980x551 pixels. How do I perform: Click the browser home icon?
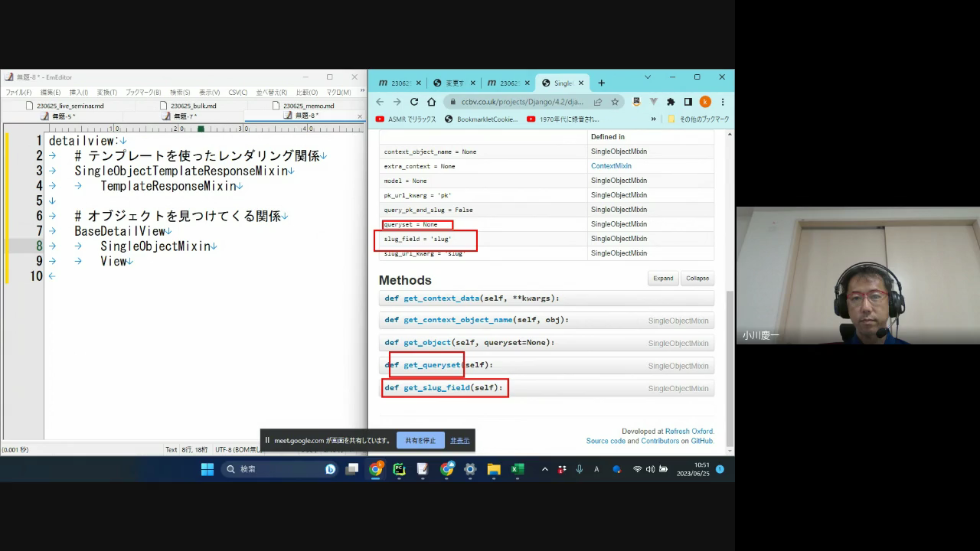tap(432, 102)
